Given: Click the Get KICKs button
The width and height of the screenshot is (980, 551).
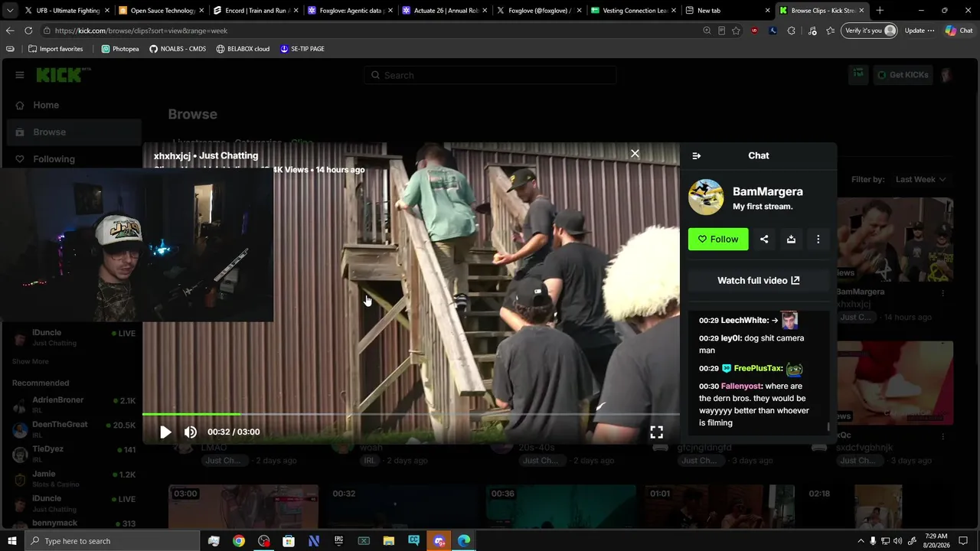Looking at the screenshot, I should pos(902,75).
